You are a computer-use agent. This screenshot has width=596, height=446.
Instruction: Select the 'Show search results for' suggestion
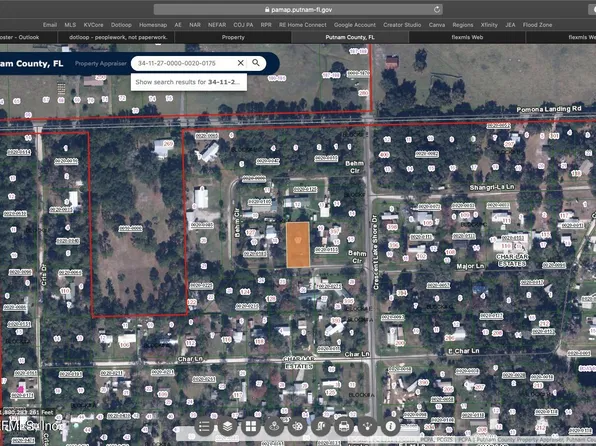click(189, 82)
